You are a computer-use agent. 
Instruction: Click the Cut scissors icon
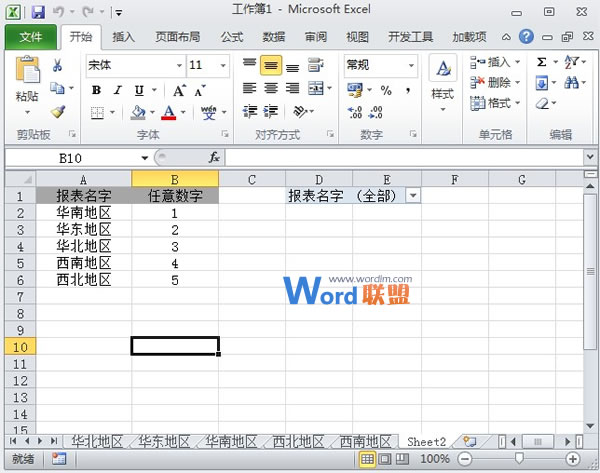pos(58,66)
